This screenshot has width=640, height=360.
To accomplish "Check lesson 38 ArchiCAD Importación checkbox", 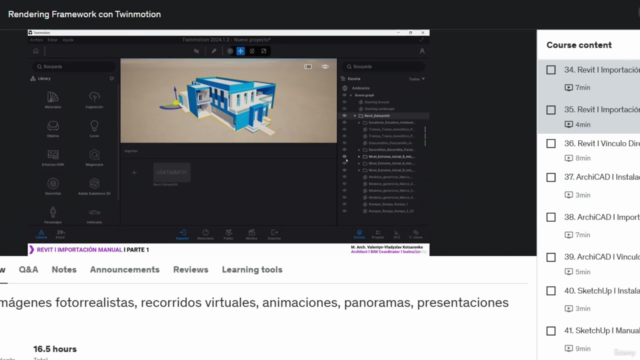I will tap(551, 217).
